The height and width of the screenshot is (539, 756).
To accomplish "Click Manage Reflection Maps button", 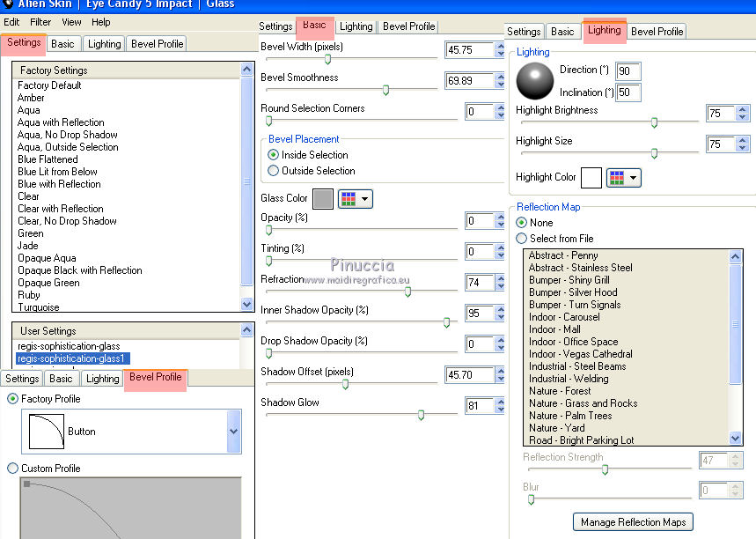I will coord(633,522).
